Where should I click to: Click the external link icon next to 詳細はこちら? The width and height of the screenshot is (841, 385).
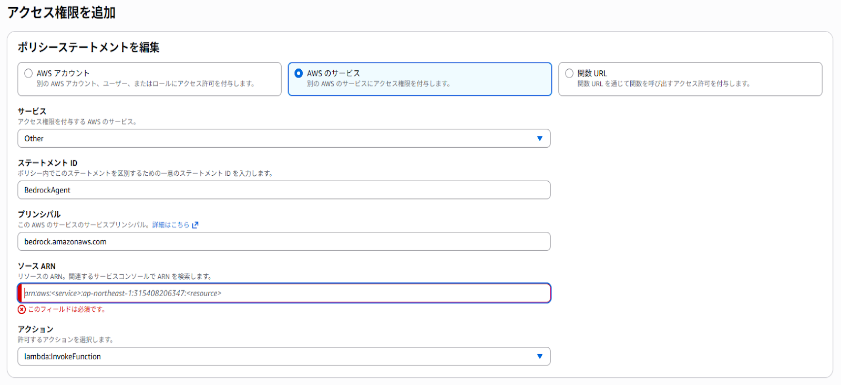coord(195,225)
